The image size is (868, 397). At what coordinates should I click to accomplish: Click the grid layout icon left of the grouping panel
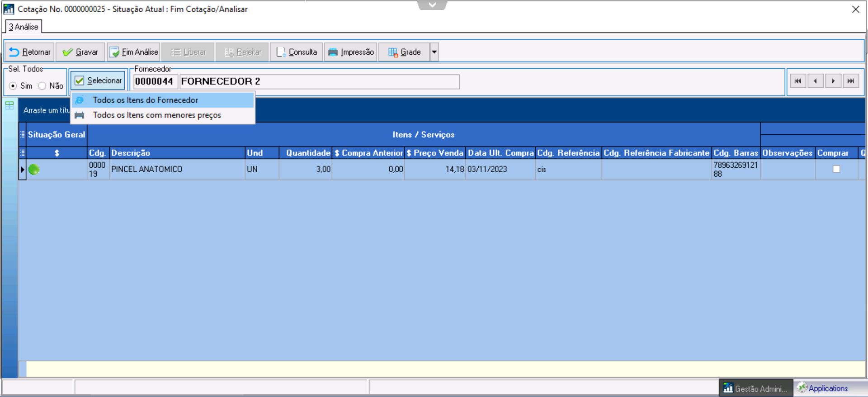tap(9, 105)
